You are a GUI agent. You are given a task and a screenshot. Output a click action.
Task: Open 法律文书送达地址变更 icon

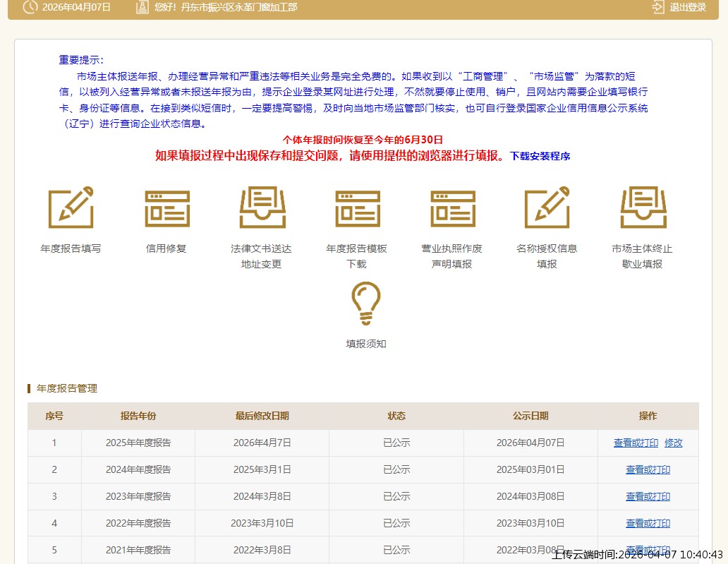tap(262, 208)
